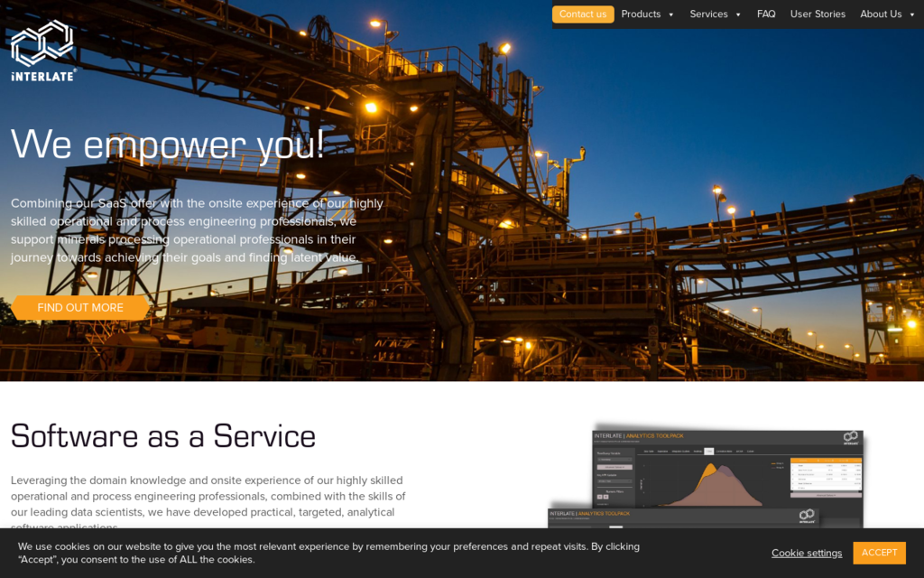Go to the FAQ page
Viewport: 924px width, 578px height.
point(766,14)
